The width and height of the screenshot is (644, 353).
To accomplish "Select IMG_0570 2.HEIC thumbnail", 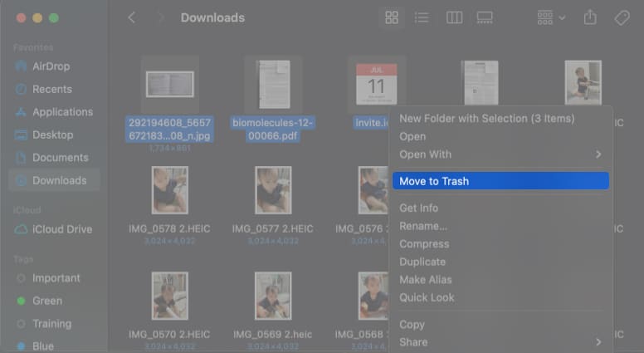I will (x=169, y=296).
